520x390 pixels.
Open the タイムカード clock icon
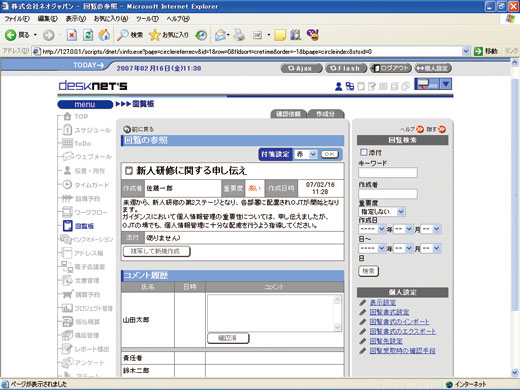pos(67,184)
